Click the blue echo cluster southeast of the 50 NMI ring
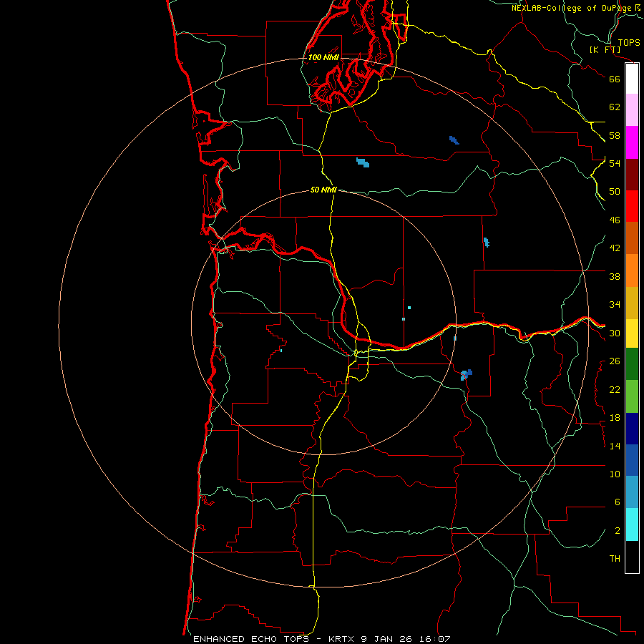Screen dimensions: 644x644 466,375
